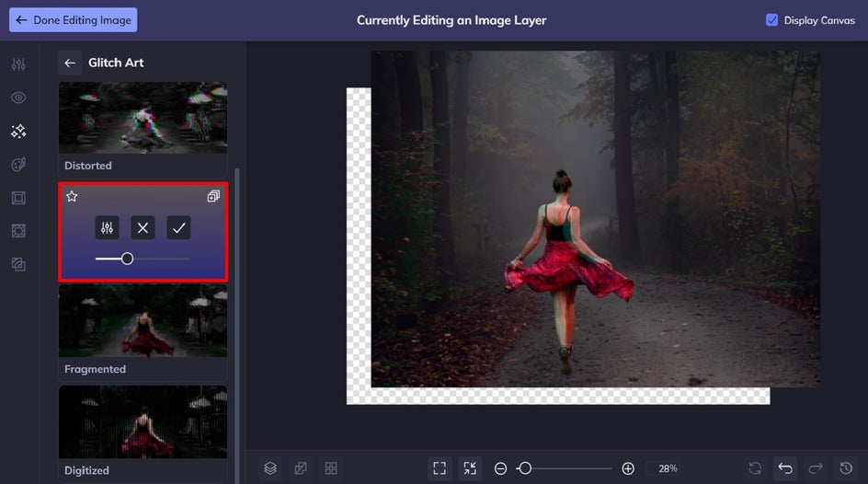The width and height of the screenshot is (868, 484).
Task: Go back from Glitch Art panel
Action: (70, 63)
